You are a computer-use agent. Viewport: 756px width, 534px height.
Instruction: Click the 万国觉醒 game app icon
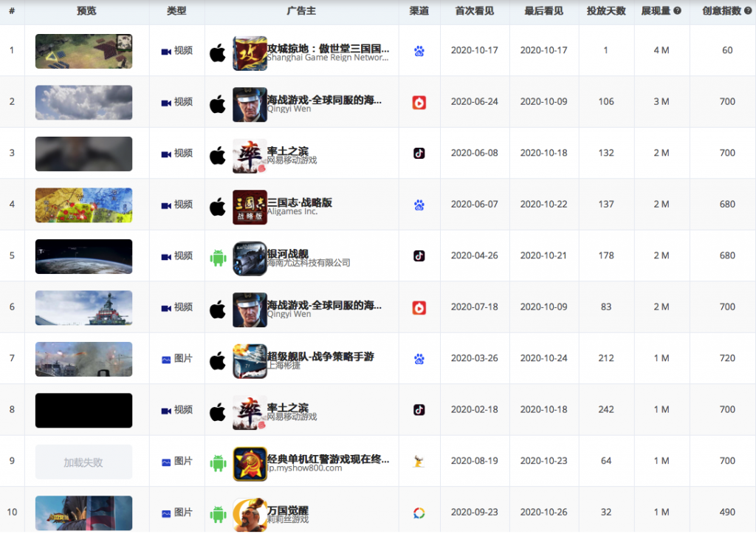(250, 514)
